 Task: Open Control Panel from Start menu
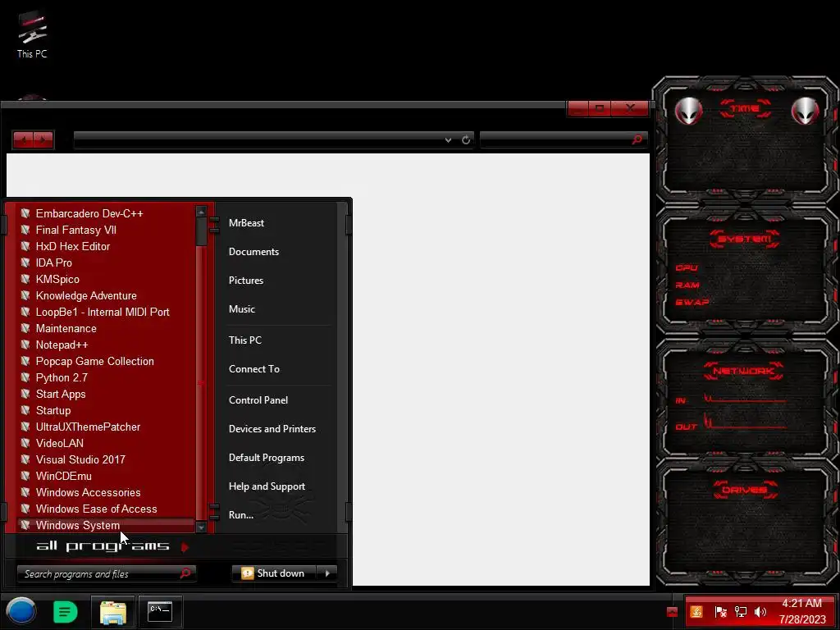258,400
